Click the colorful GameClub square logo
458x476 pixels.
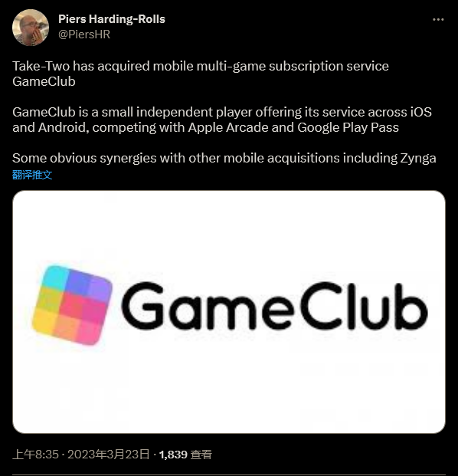click(72, 305)
